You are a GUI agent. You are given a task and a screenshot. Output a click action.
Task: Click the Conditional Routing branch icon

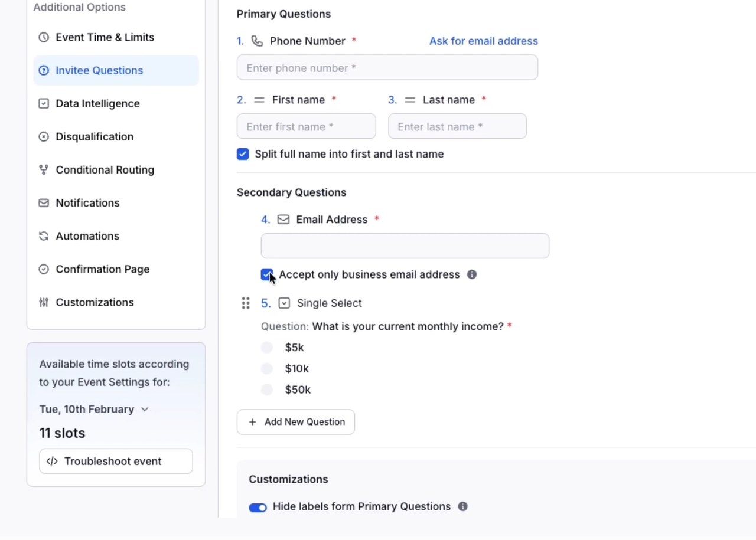pos(44,169)
